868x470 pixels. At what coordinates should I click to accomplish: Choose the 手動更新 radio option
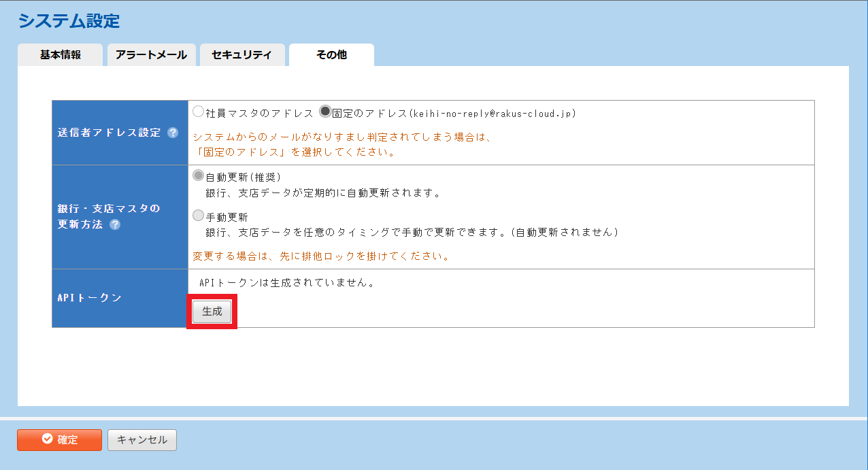[198, 216]
